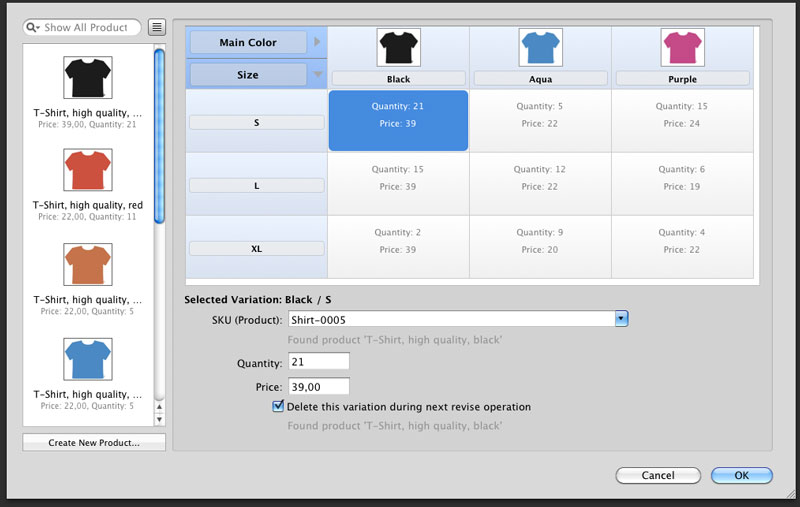Confirm with the OK button
Screen dimensions: 800x507
point(742,475)
